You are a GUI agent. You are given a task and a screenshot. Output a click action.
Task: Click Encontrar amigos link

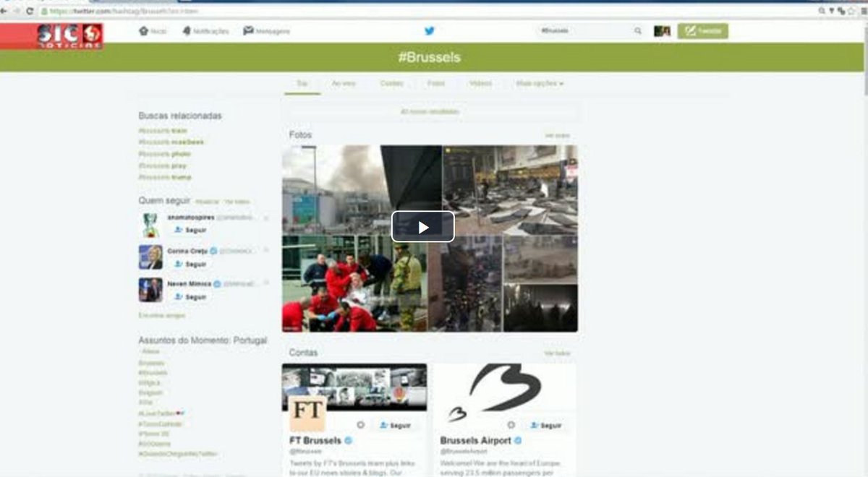coord(162,316)
